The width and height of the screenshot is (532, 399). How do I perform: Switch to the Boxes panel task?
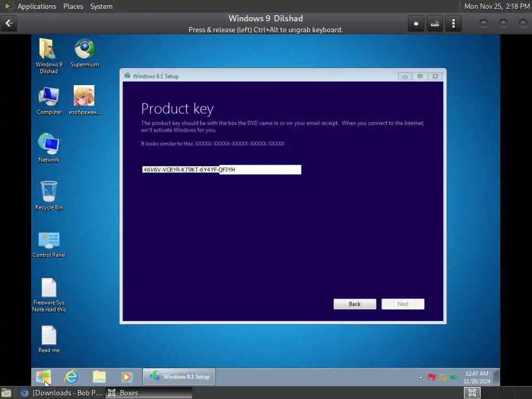tap(149, 393)
